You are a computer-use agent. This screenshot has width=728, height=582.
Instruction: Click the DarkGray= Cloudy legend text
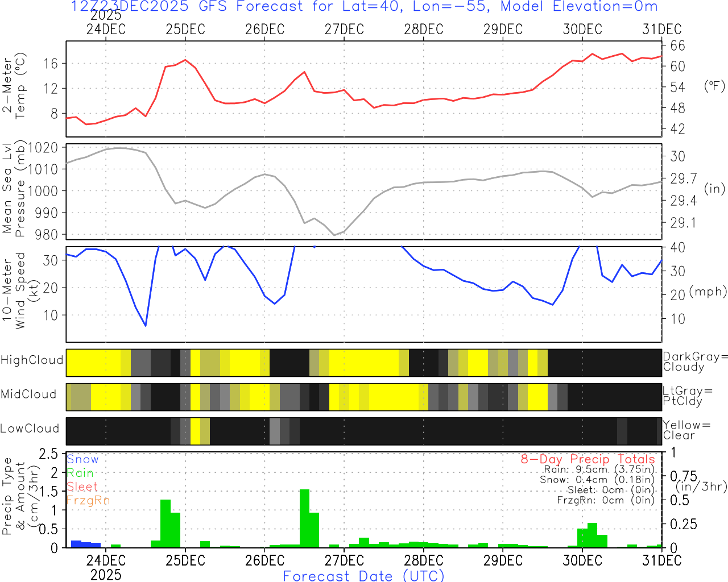click(x=695, y=361)
